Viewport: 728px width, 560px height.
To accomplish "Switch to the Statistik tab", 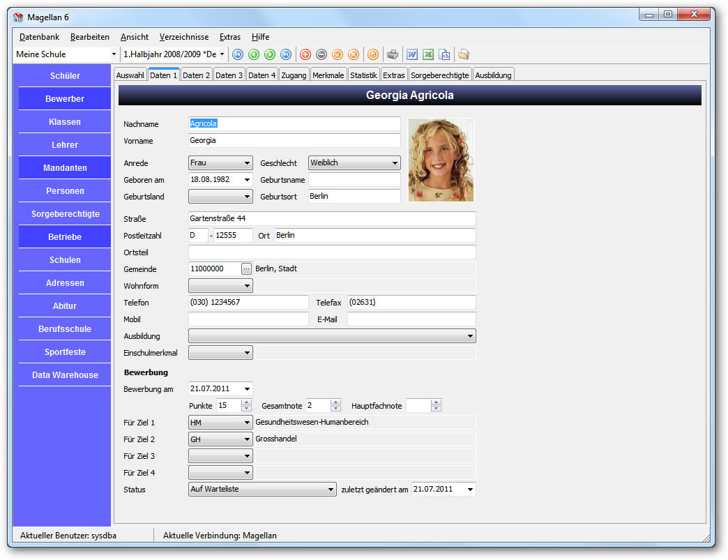I will (363, 75).
